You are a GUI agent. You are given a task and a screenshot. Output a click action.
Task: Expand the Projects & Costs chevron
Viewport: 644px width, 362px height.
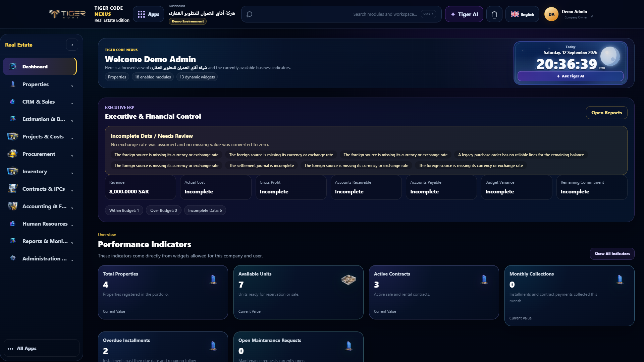[72, 138]
